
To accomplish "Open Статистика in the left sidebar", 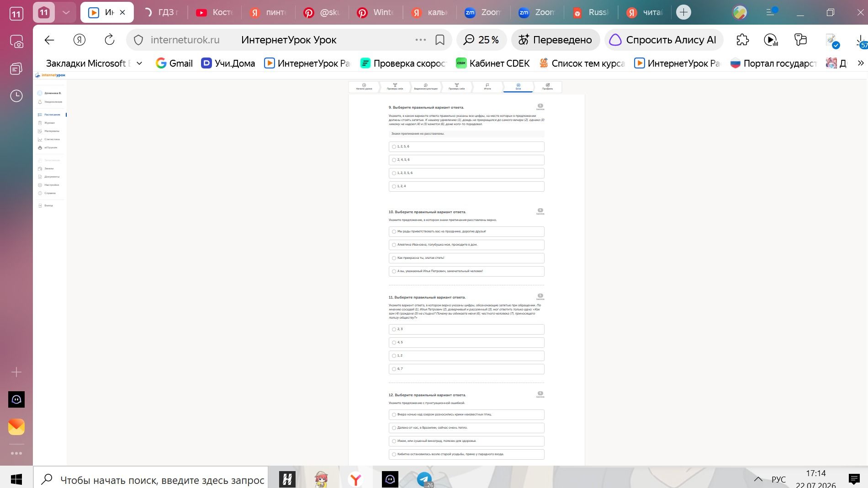I will point(49,139).
